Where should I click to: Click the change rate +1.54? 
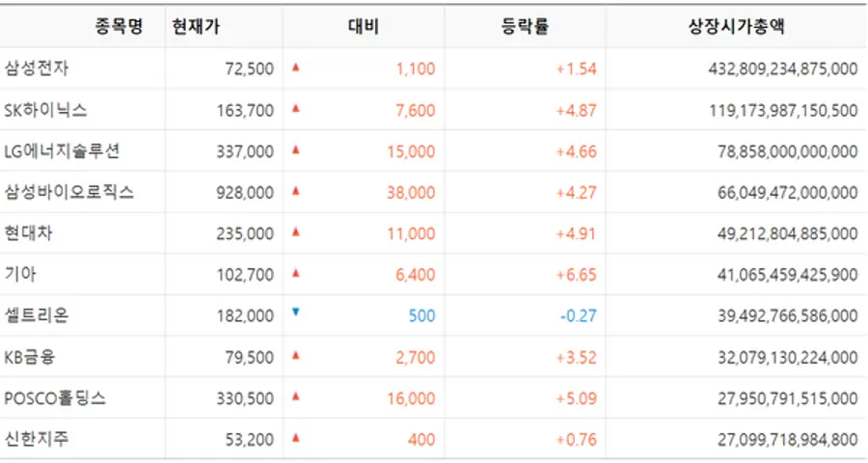click(x=577, y=68)
